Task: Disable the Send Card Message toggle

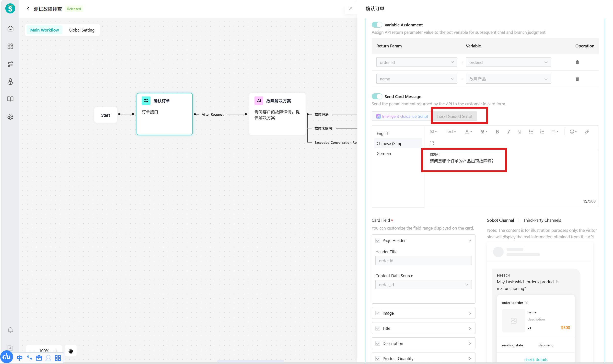Action: point(377,96)
